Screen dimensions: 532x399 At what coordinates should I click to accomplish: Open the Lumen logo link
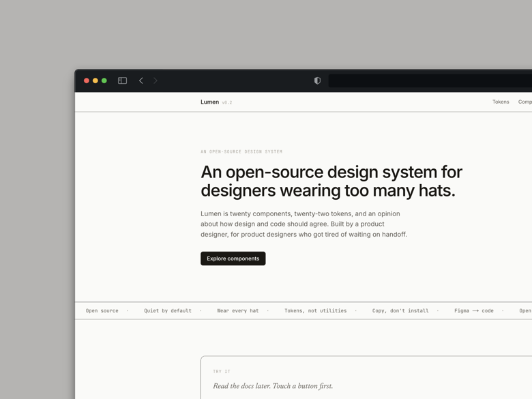(x=209, y=102)
